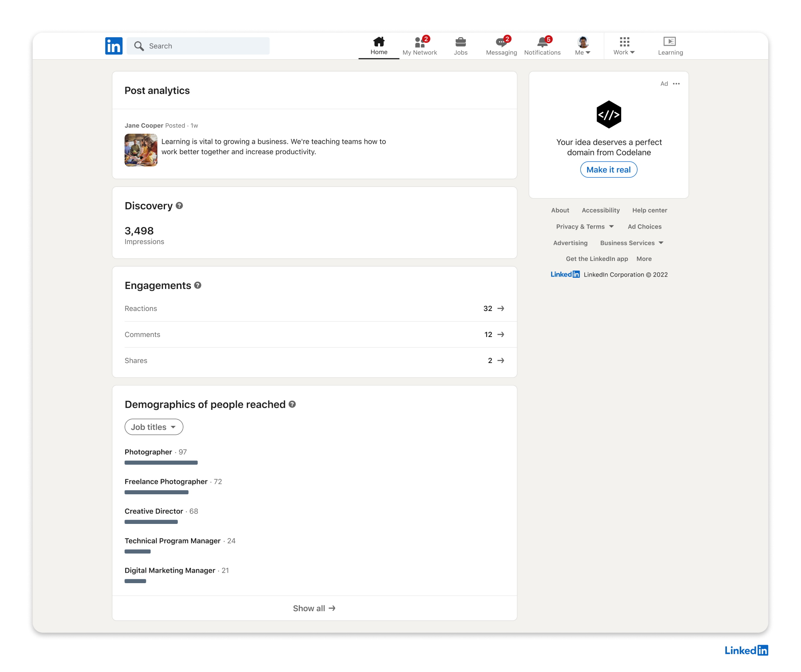Viewport: 801px width, 672px height.
Task: Open the three-dot Ad options menu
Action: click(x=676, y=84)
